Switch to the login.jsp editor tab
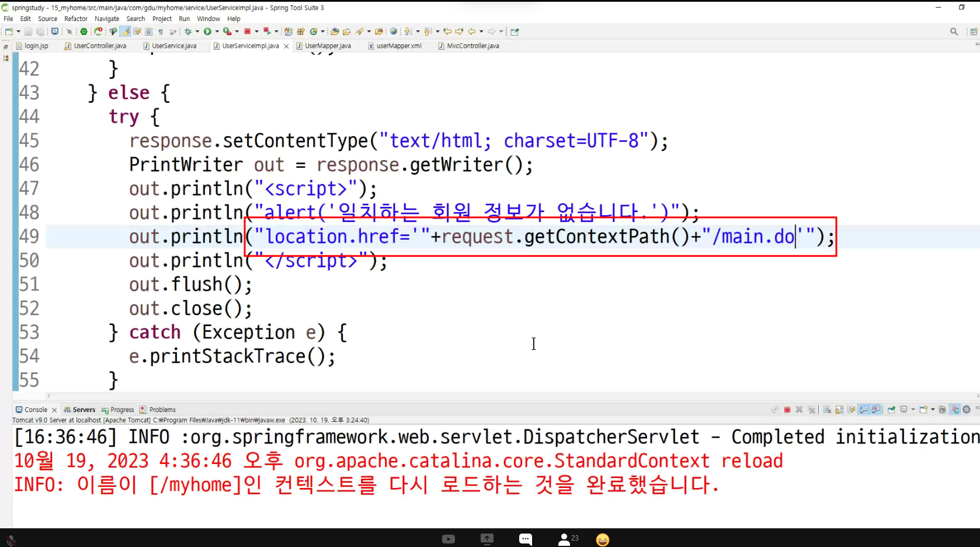980x547 pixels. (x=33, y=46)
